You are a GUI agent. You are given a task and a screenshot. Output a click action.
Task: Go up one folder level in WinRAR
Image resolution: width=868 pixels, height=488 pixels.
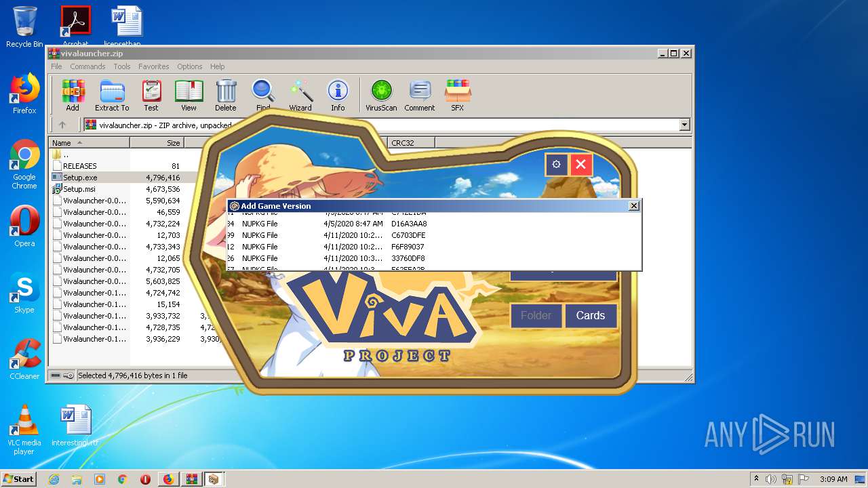(62, 125)
